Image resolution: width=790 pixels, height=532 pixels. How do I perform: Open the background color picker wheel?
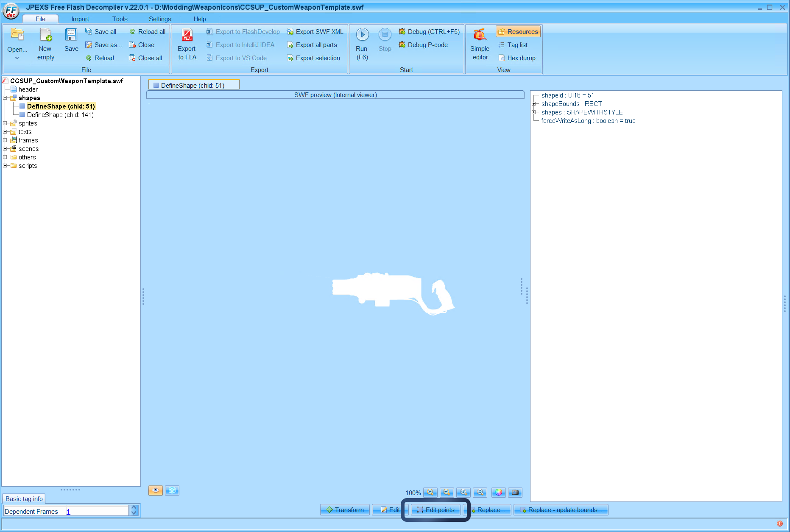pos(498,492)
